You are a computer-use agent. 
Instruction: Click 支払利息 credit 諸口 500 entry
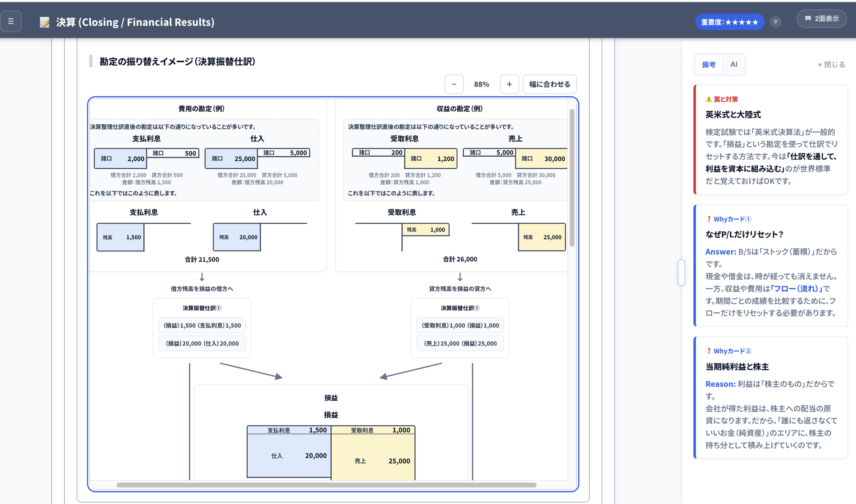[x=173, y=153]
